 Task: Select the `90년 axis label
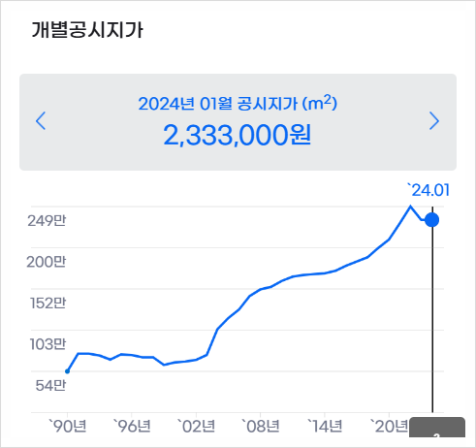point(67,427)
